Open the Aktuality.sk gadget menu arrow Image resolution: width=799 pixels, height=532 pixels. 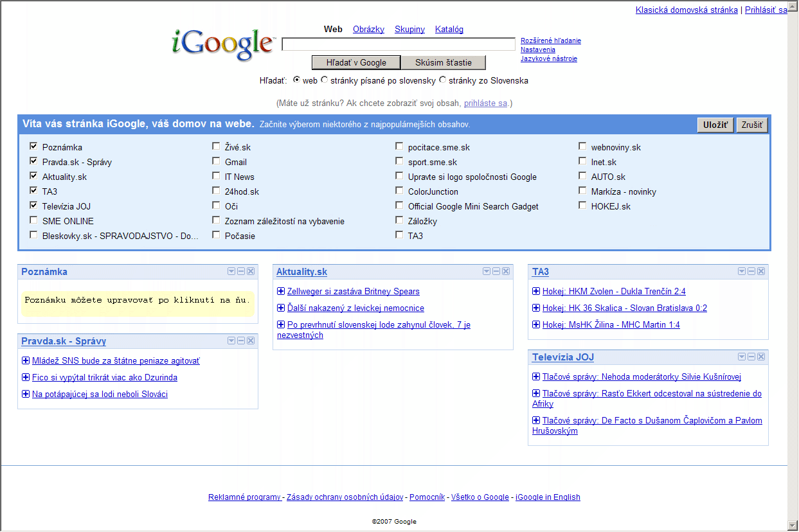click(487, 271)
